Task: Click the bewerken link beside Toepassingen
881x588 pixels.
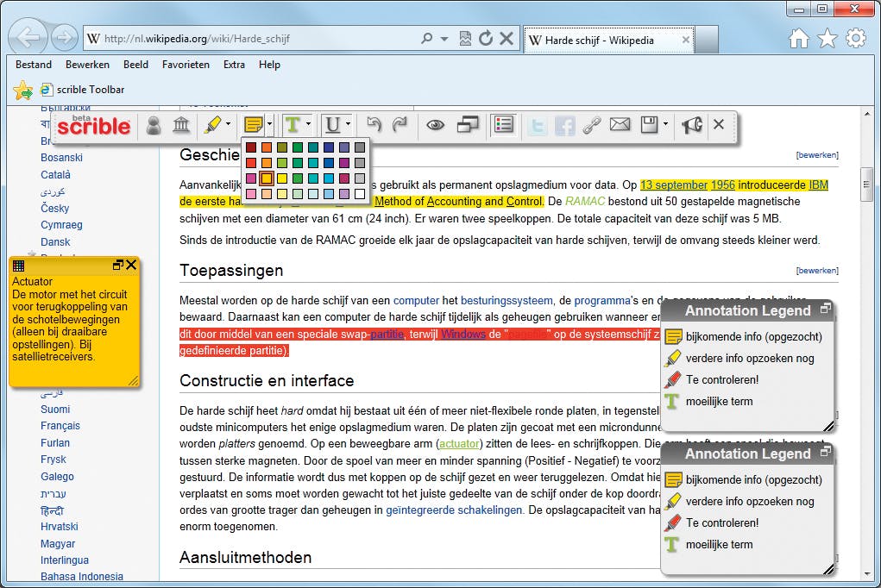Action: 817,271
